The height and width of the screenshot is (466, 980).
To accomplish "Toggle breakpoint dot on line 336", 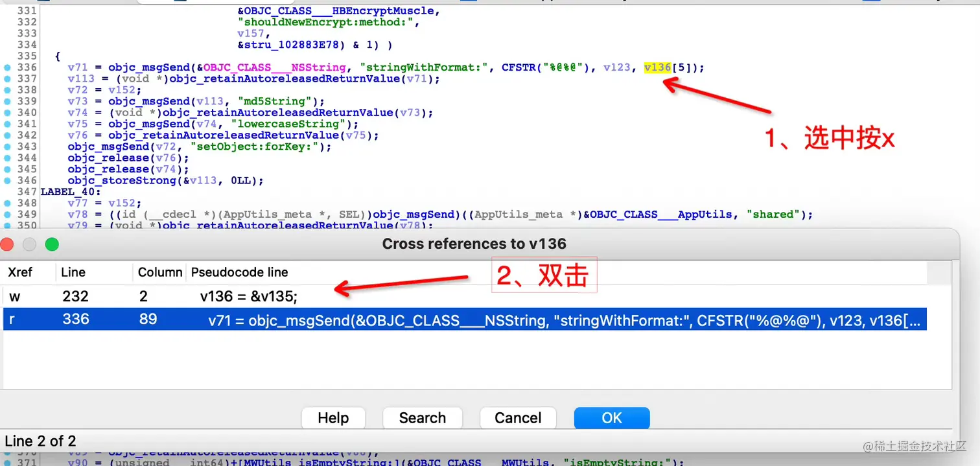I will (x=7, y=67).
